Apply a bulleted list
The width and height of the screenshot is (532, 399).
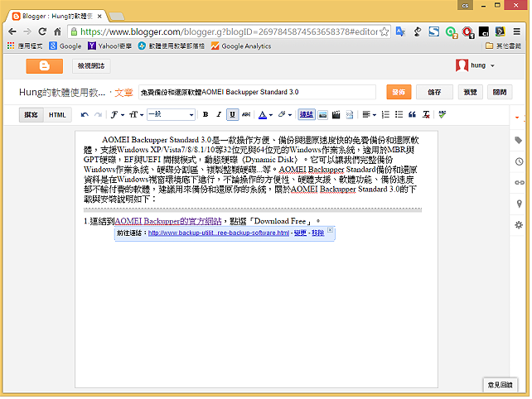399,114
